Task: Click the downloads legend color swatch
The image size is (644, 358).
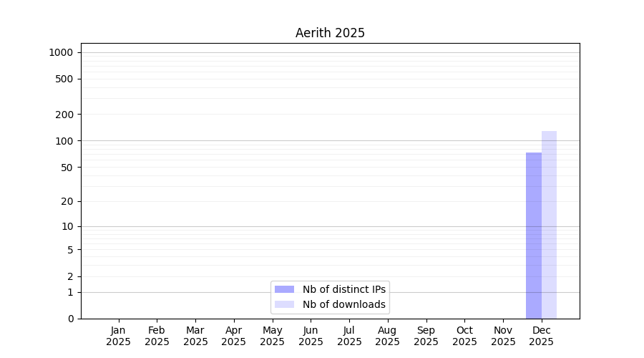Action: tap(284, 304)
